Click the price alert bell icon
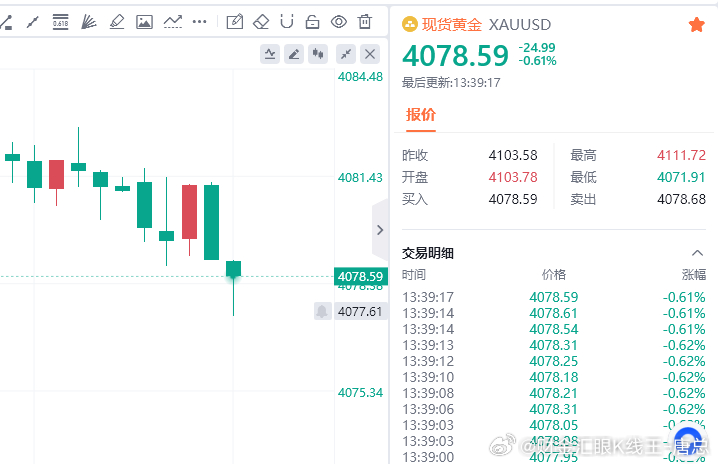This screenshot has height=464, width=718. coord(322,311)
